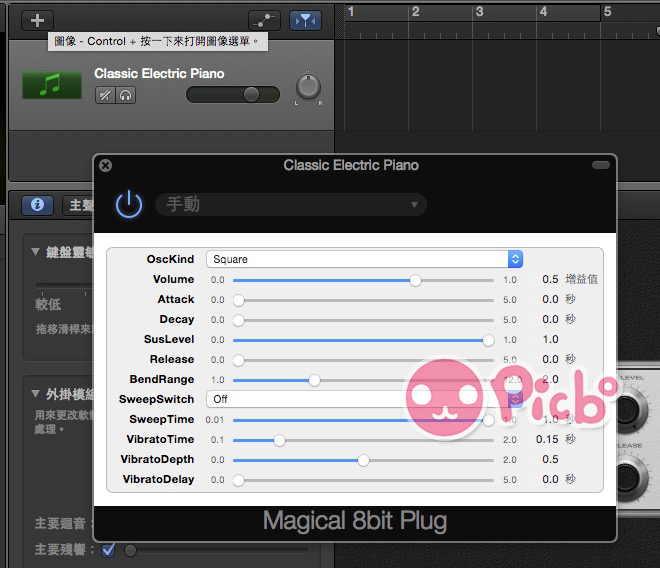Click the add track plus button

click(x=37, y=20)
